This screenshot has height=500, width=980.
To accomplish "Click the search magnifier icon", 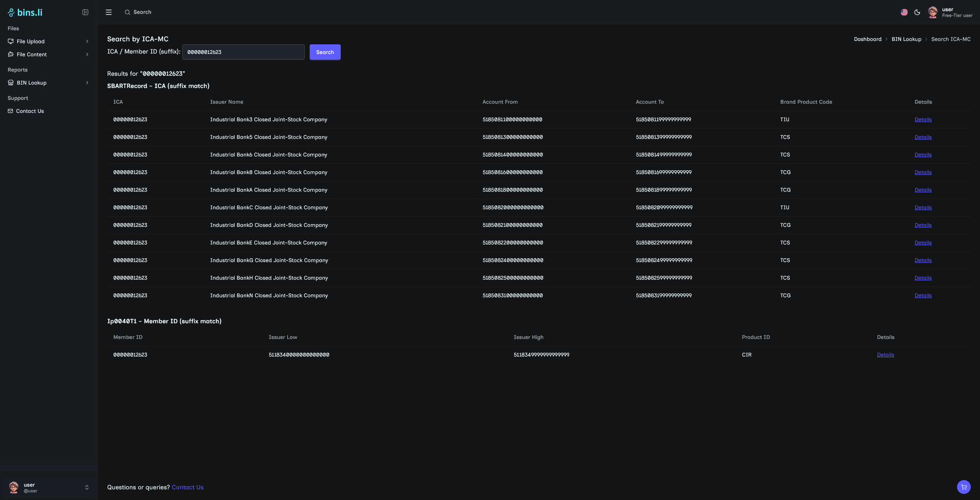I will [x=127, y=12].
